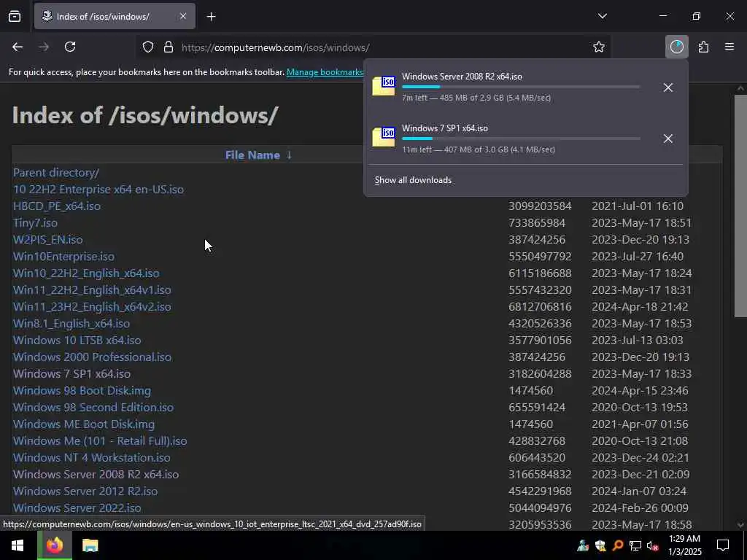The image size is (747, 560).
Task: Reload the current page
Action: coord(70,47)
